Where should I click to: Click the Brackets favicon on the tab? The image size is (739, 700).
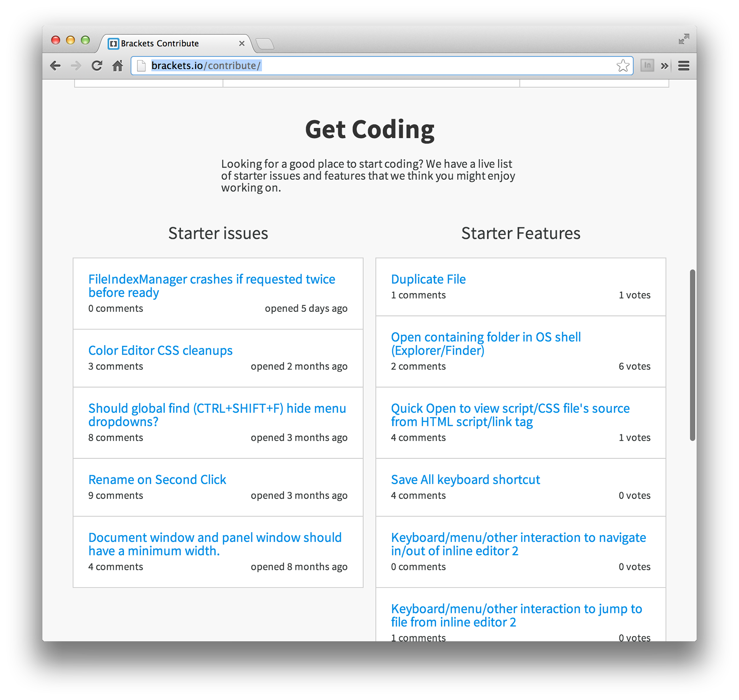(x=113, y=44)
